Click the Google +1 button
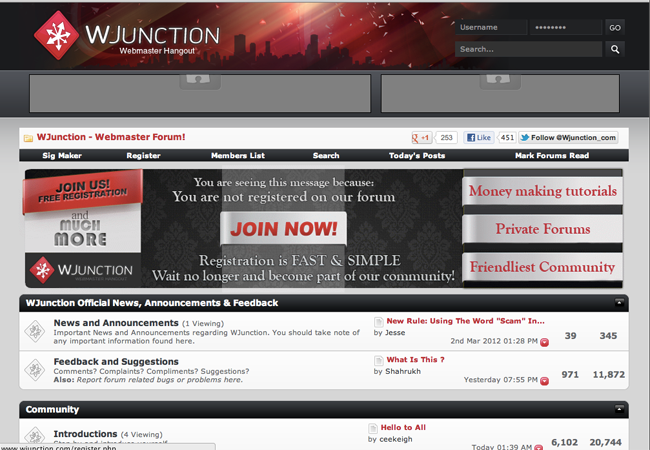The image size is (650, 450). (422, 138)
